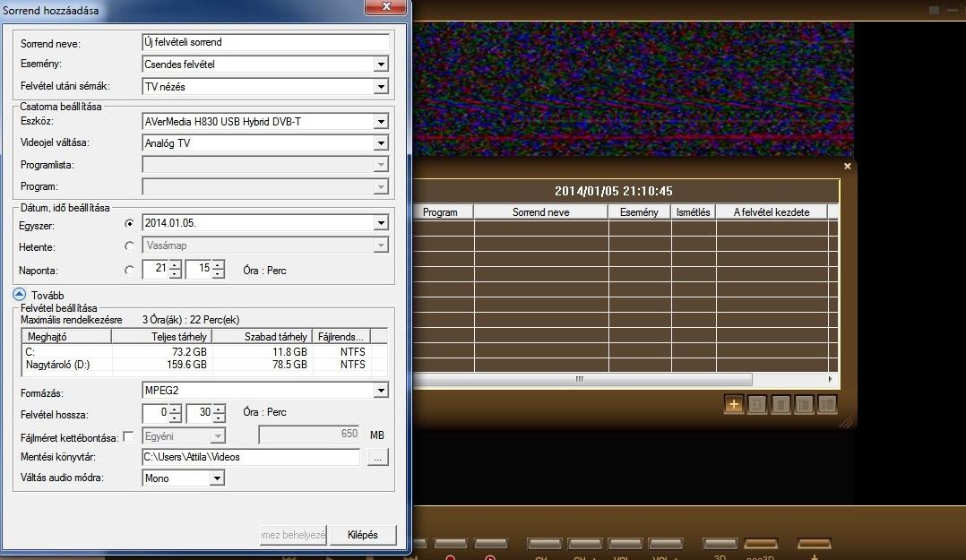Click the Teljes tárhely column header
Screen dimensions: 966x560
[x=161, y=336]
